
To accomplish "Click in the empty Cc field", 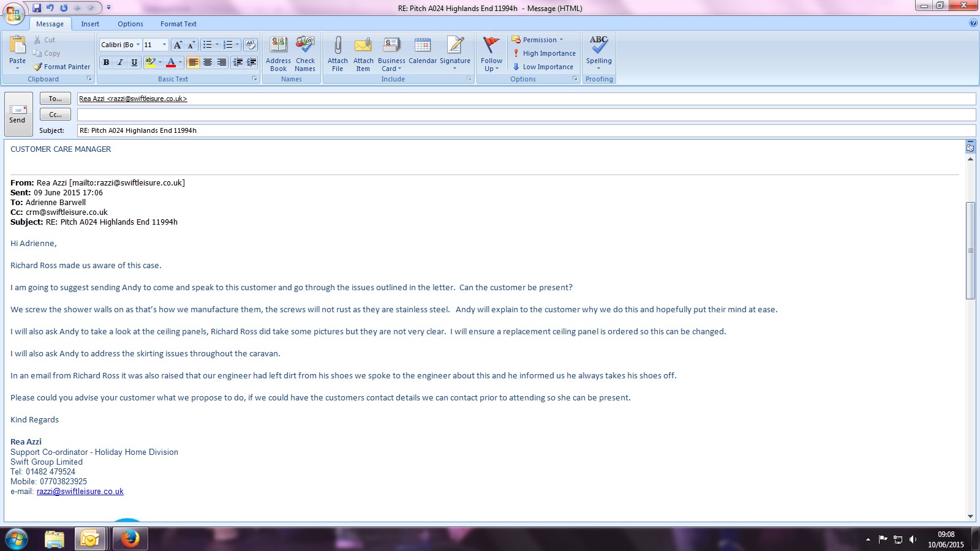I will 526,114.
